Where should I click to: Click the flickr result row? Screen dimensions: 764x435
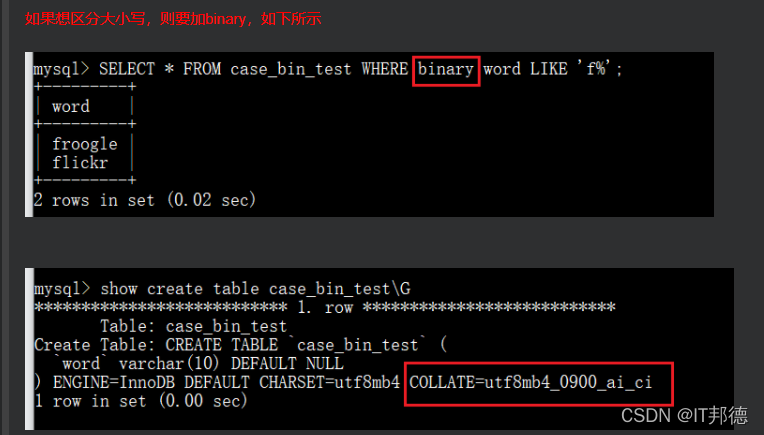coord(80,163)
